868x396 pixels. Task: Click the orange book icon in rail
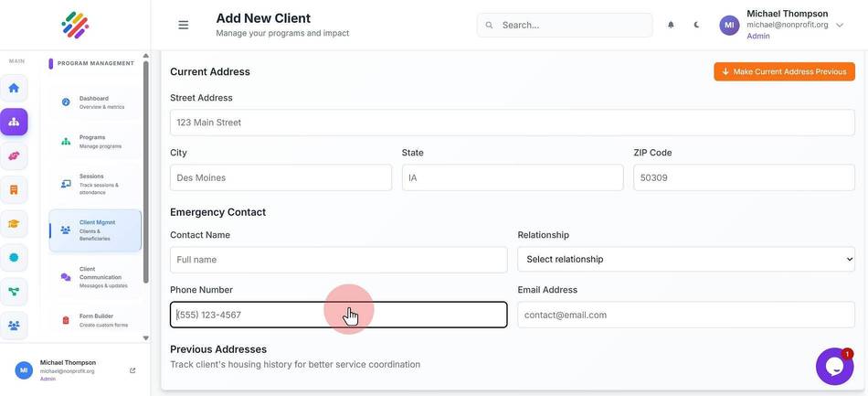14,190
